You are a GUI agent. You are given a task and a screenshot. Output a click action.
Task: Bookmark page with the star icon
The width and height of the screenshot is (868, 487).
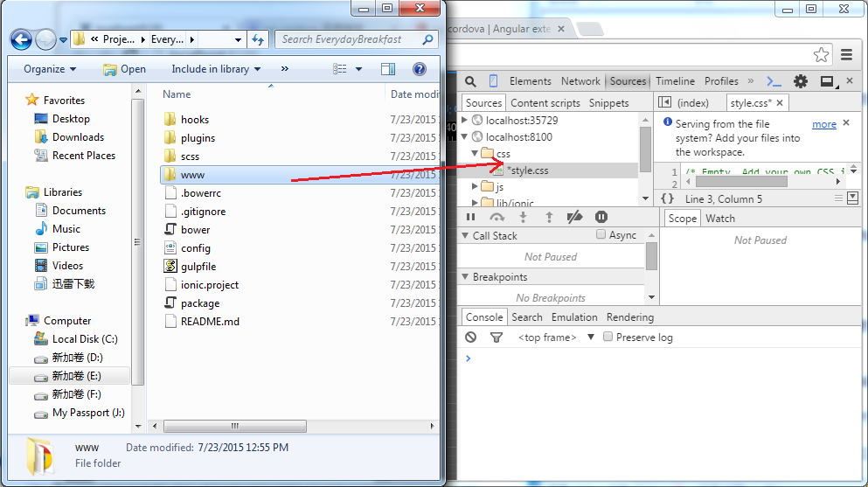pos(821,54)
